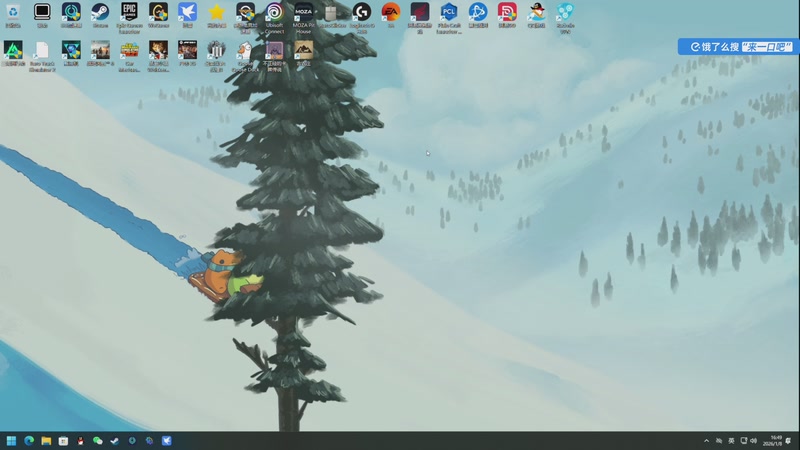
Task: Open the yellow star desktop icon
Action: [x=216, y=15]
